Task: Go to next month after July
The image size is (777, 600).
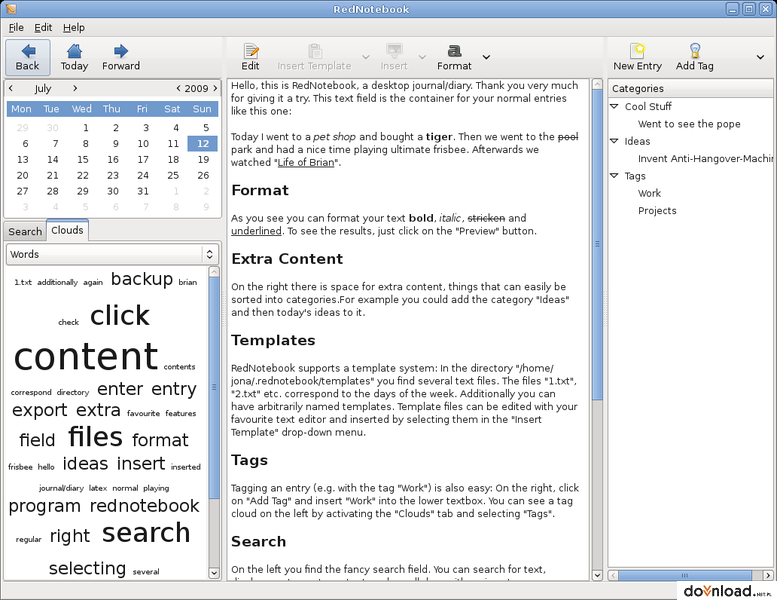Action: click(75, 88)
